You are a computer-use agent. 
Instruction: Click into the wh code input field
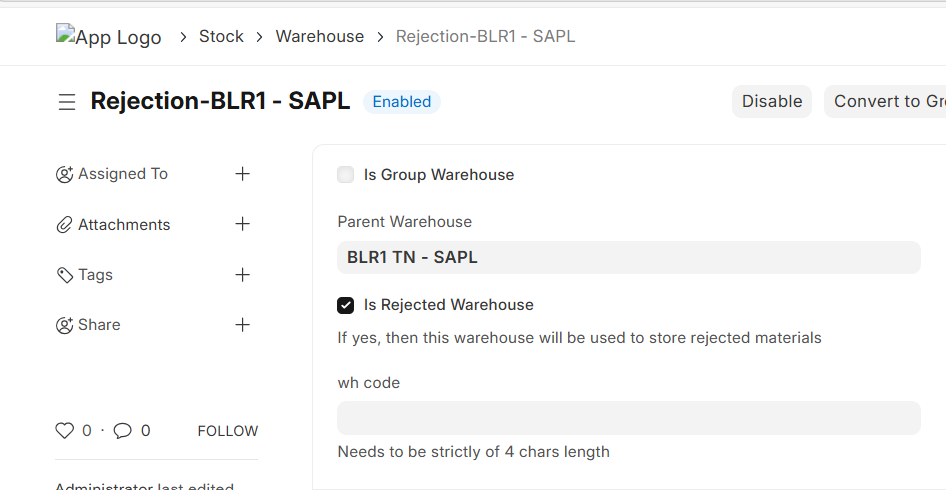628,418
